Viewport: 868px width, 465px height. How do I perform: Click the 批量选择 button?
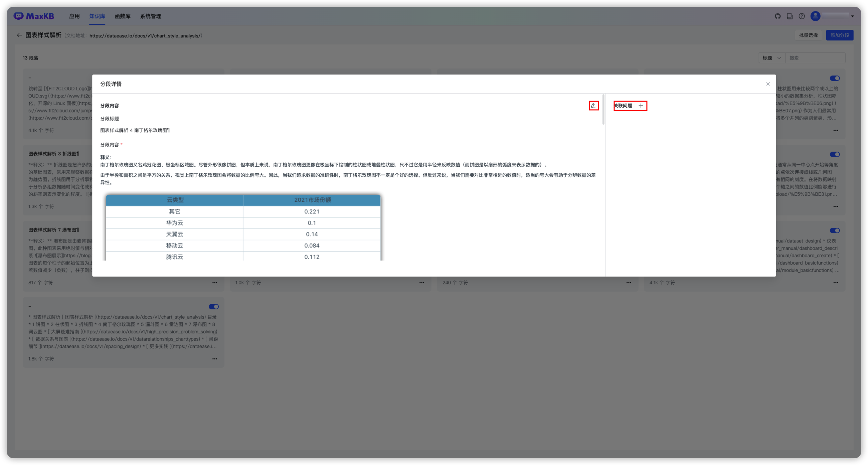[808, 35]
